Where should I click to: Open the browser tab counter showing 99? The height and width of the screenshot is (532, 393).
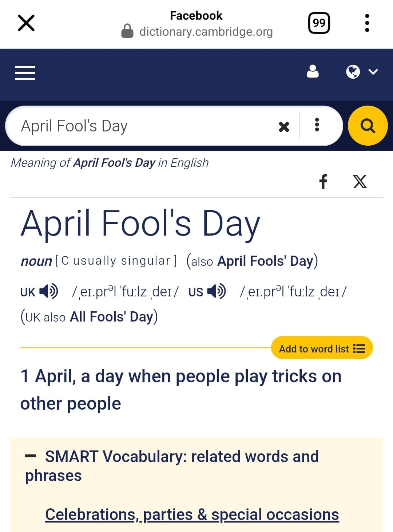319,23
